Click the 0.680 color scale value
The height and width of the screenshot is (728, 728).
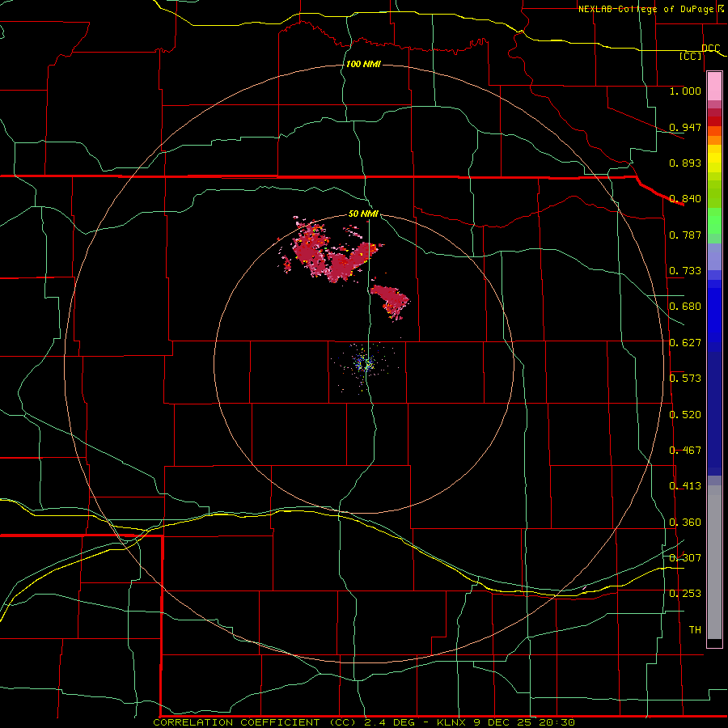(x=685, y=307)
